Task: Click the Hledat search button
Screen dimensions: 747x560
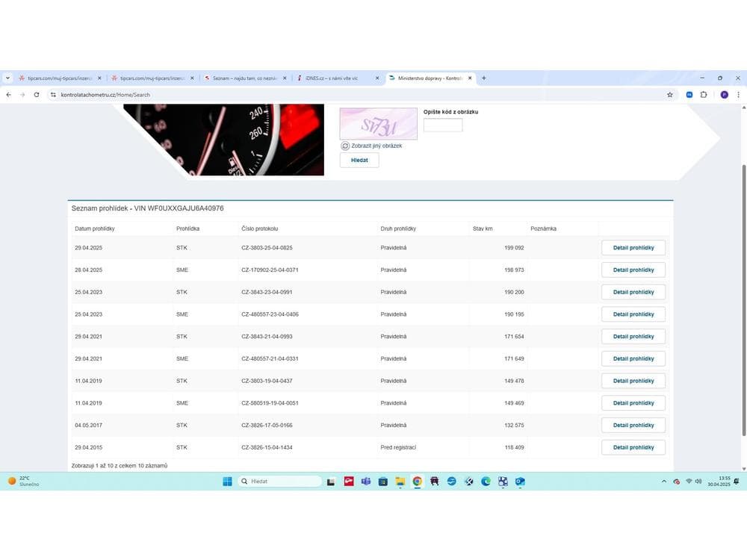Action: (359, 160)
